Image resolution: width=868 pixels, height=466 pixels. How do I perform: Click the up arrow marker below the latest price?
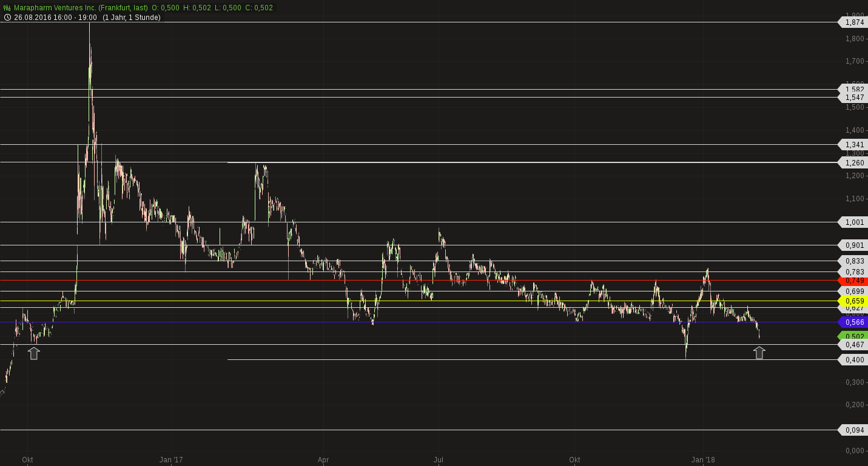coord(759,353)
